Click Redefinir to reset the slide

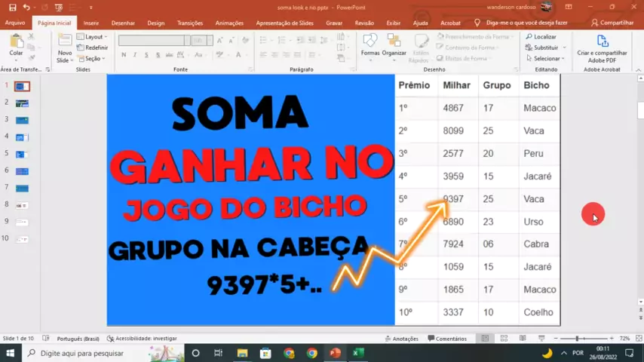click(95, 48)
